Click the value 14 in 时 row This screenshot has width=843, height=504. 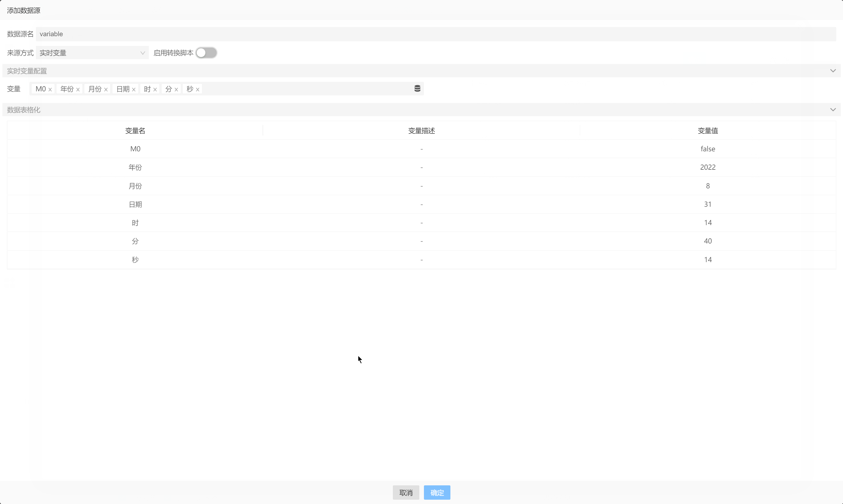point(708,223)
